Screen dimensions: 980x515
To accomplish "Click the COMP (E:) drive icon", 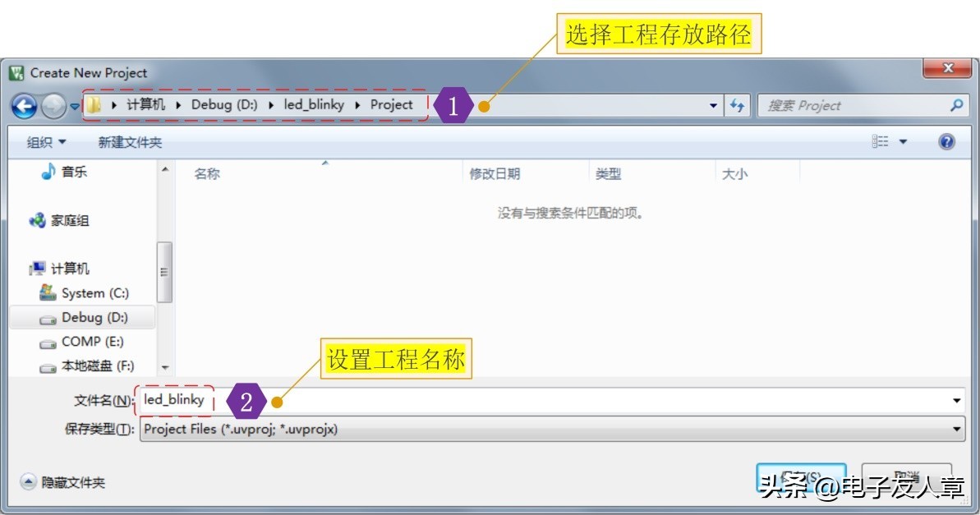I will [x=48, y=344].
